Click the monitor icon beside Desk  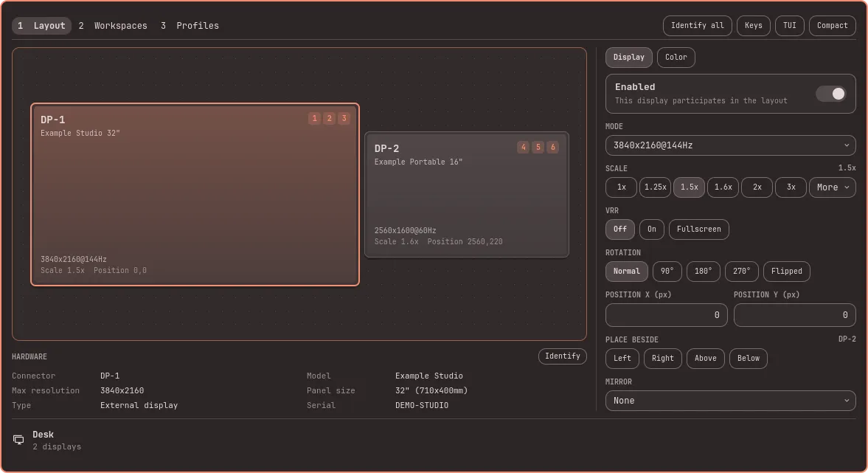(x=18, y=440)
